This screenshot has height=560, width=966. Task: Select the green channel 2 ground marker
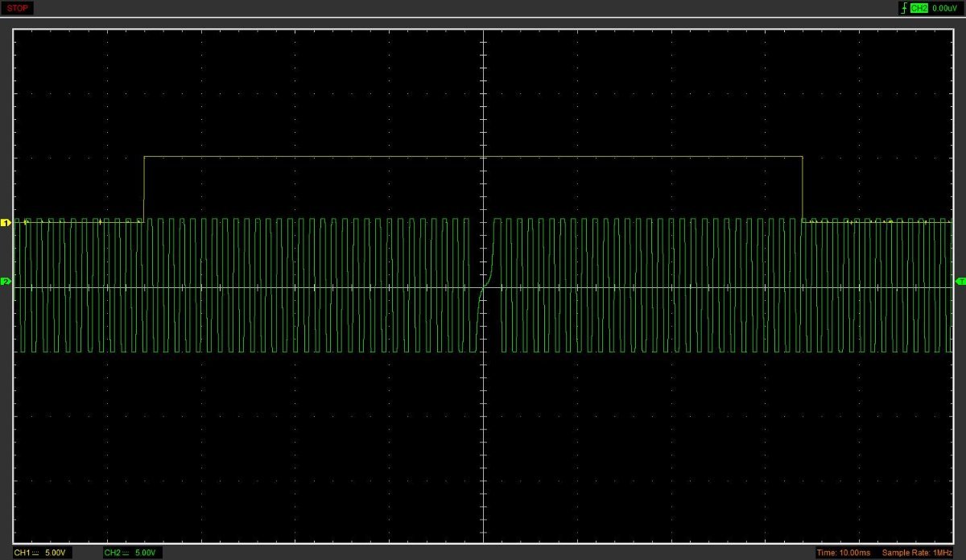(x=4, y=282)
